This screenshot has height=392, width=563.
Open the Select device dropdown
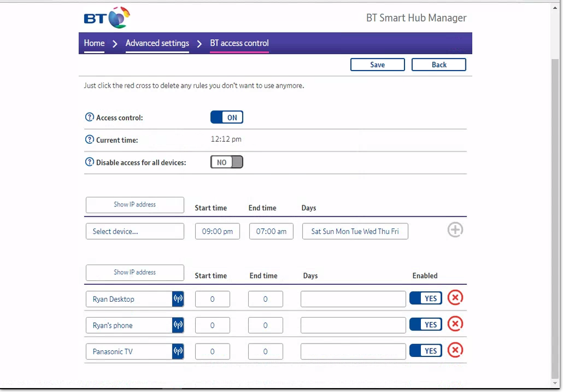tap(135, 231)
